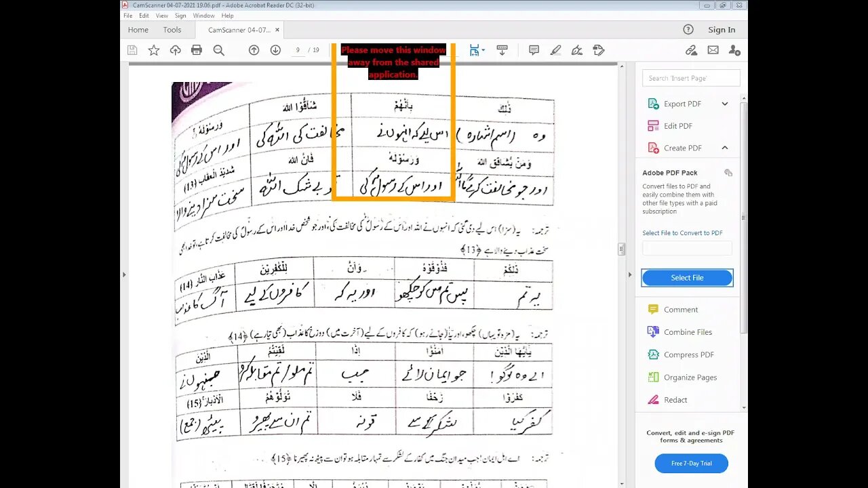
Task: Click the Select File to Convert field
Action: (687, 248)
